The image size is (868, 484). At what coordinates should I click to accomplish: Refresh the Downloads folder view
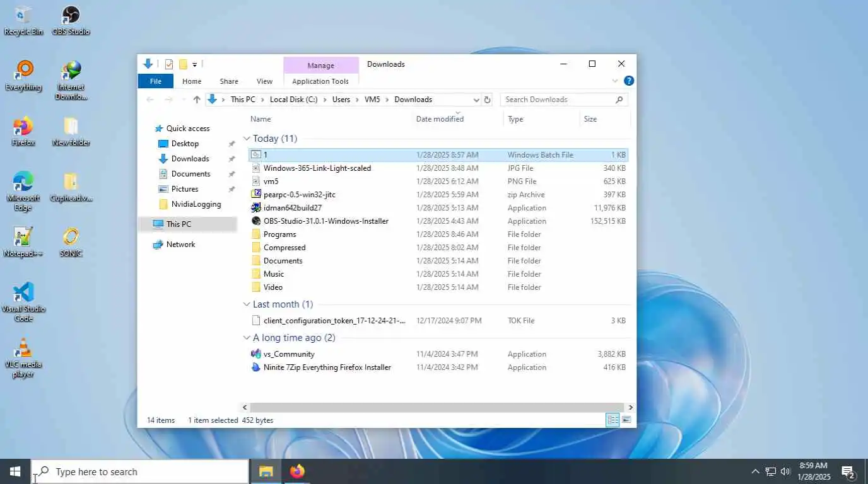click(x=487, y=100)
